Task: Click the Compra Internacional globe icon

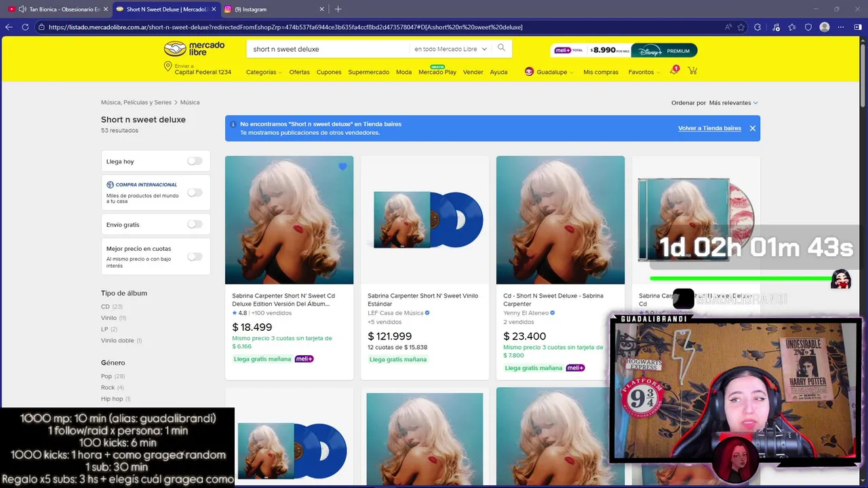Action: coord(111,184)
